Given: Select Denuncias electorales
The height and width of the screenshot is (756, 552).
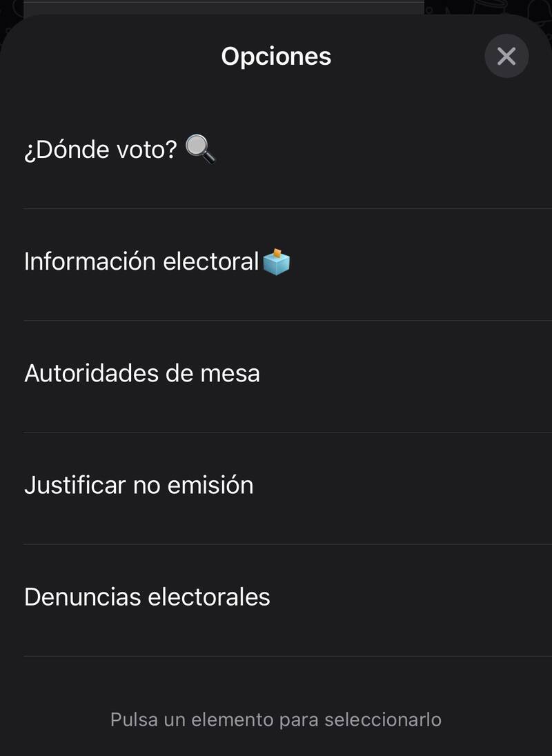Looking at the screenshot, I should point(147,597).
